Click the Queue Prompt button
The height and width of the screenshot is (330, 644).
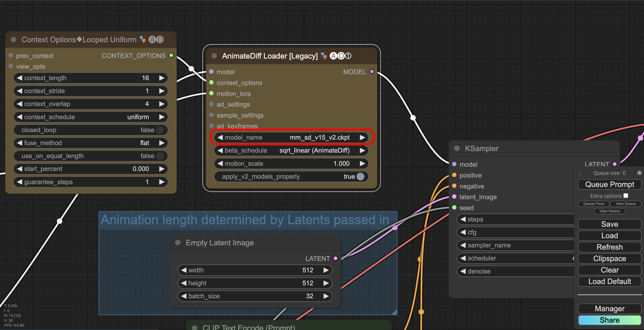(609, 185)
